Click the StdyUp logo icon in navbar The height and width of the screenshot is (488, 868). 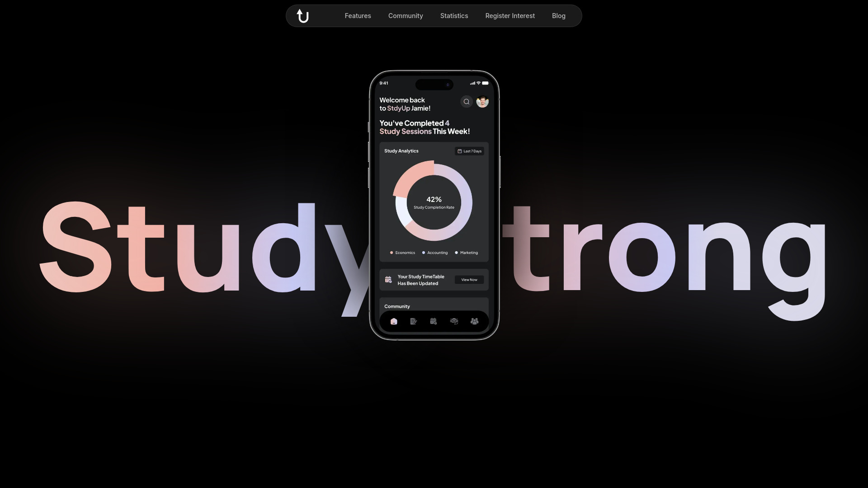coord(302,15)
